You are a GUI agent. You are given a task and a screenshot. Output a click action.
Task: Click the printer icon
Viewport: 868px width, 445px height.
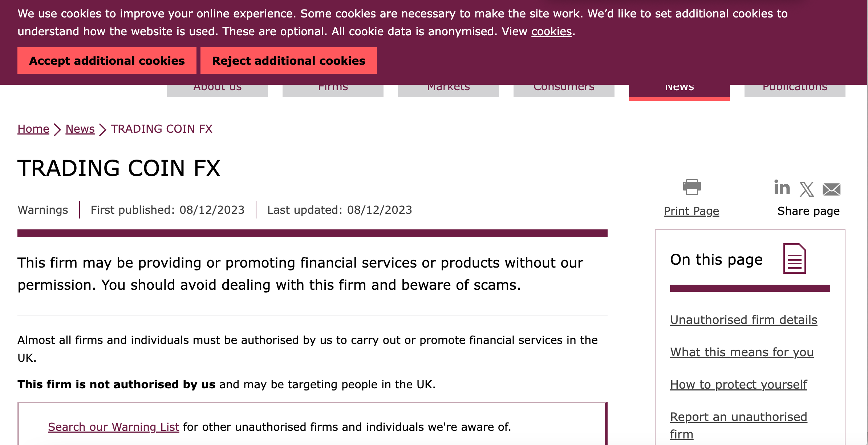(x=691, y=187)
